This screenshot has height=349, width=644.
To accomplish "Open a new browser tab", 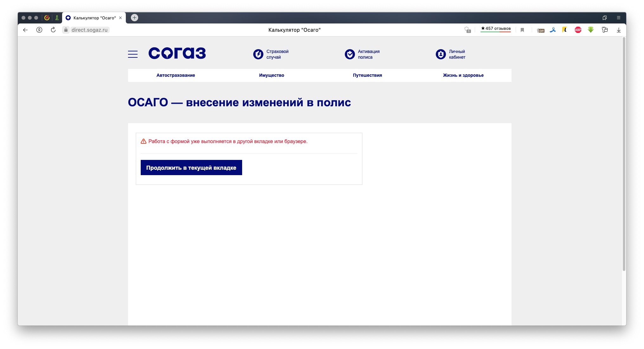I will (x=134, y=18).
